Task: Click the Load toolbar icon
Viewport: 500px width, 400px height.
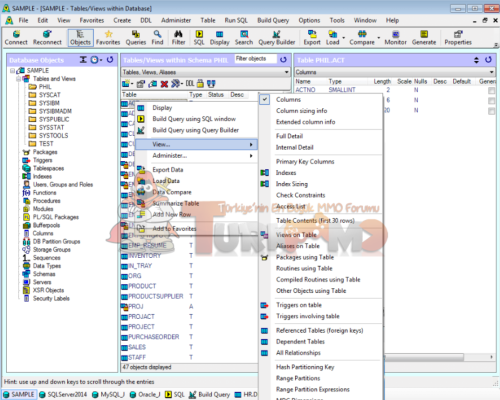Action: [x=332, y=37]
